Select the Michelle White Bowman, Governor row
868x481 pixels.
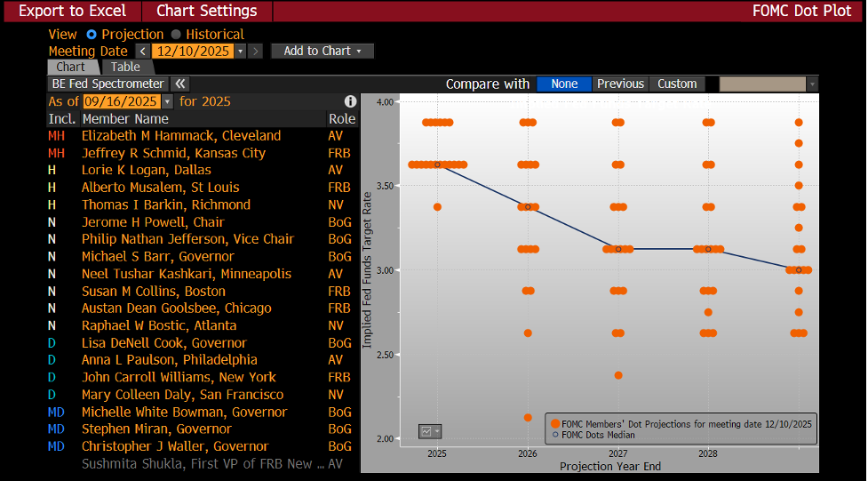[x=203, y=413]
